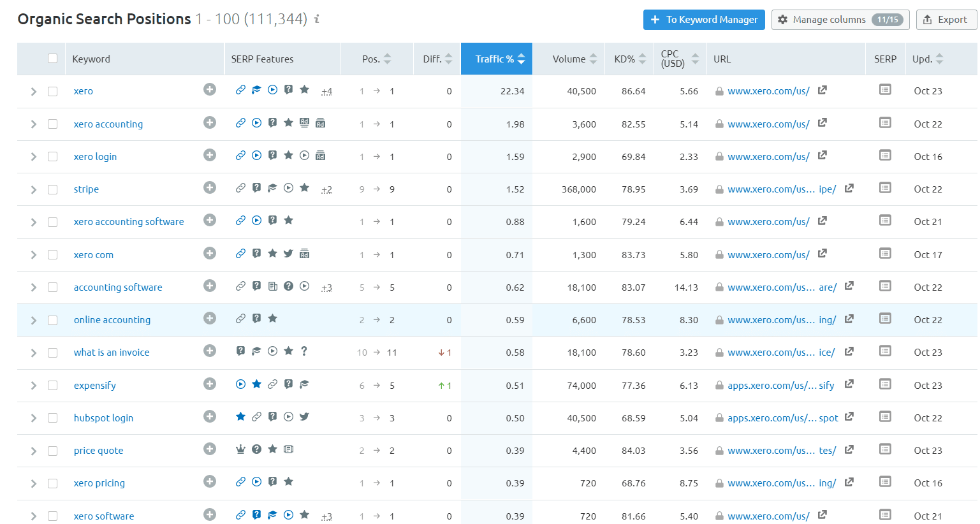Viewport: 980px width, 524px height.
Task: Open 'what is an invoice' keyword link
Action: pyautogui.click(x=112, y=353)
